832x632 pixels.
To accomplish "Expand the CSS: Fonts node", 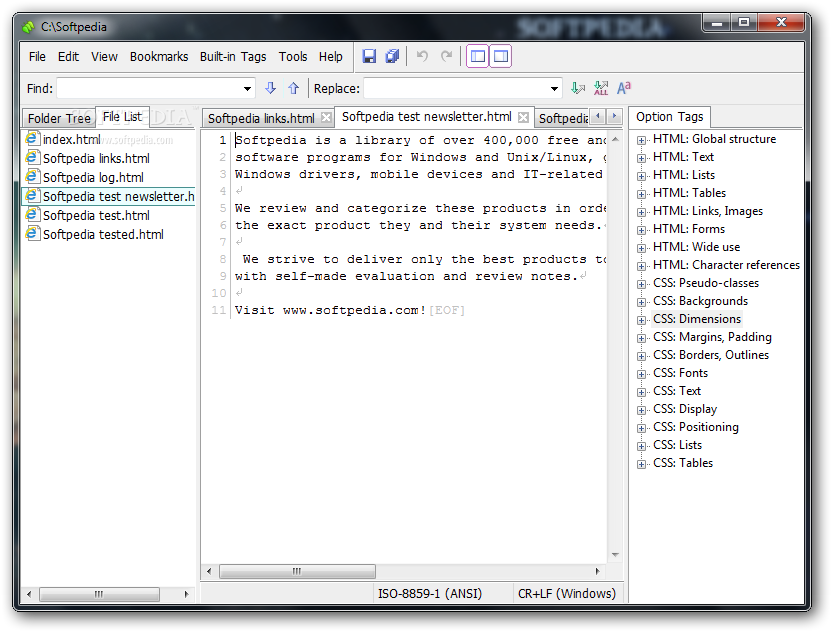I will [x=642, y=375].
